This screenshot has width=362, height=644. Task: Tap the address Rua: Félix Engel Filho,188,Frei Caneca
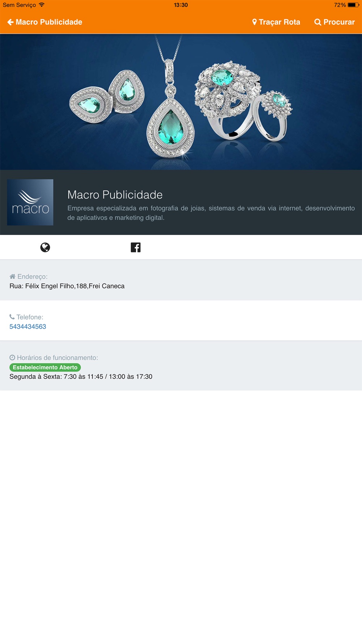pos(67,286)
